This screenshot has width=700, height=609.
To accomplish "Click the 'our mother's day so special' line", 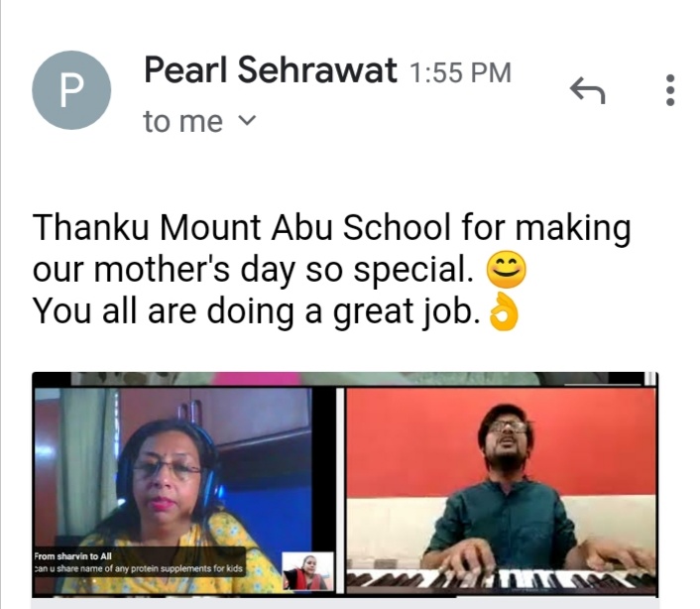I will click(x=253, y=270).
